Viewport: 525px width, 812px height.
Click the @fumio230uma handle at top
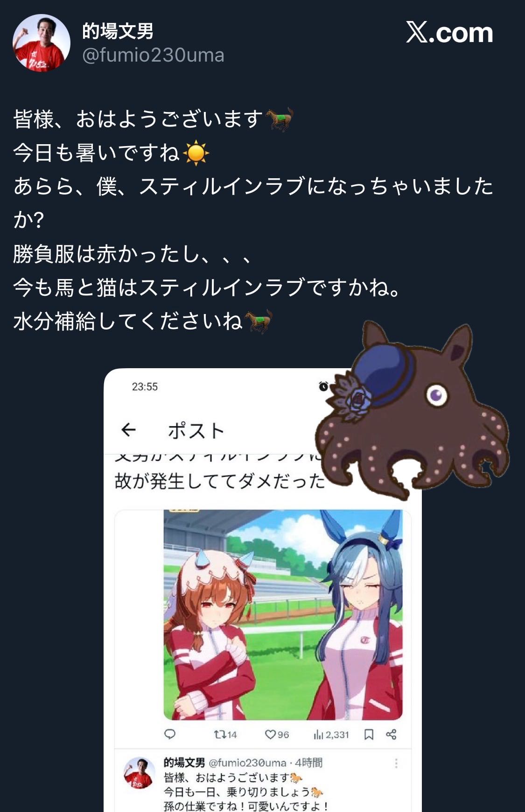point(153,55)
